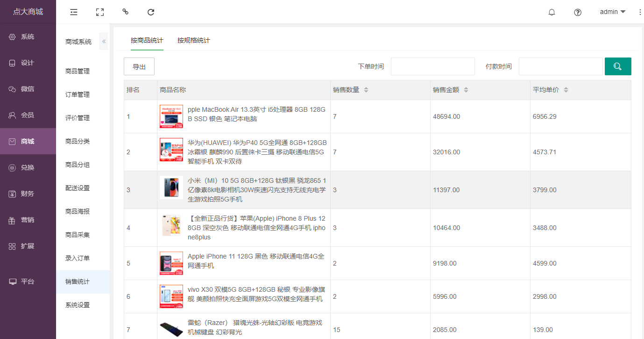
Task: Switch to the 按规格统计 tab
Action: click(x=194, y=40)
